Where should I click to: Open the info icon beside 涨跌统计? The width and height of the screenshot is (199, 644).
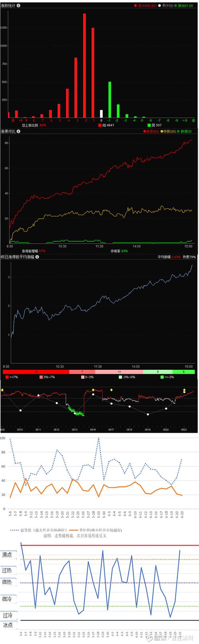click(19, 6)
